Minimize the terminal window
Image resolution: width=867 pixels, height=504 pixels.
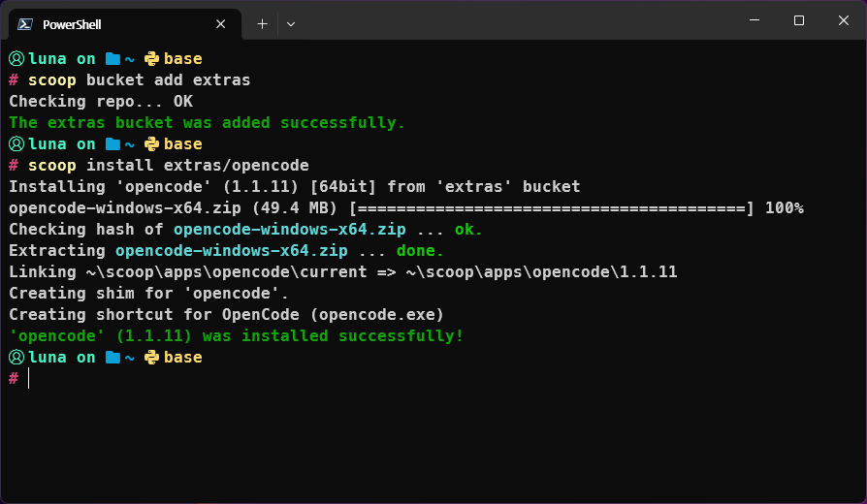point(755,20)
